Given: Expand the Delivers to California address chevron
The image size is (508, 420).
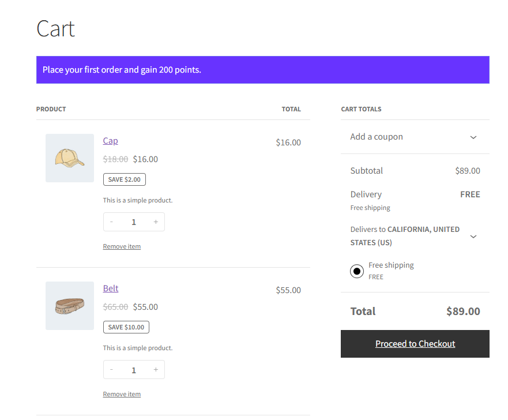Looking at the screenshot, I should point(473,237).
